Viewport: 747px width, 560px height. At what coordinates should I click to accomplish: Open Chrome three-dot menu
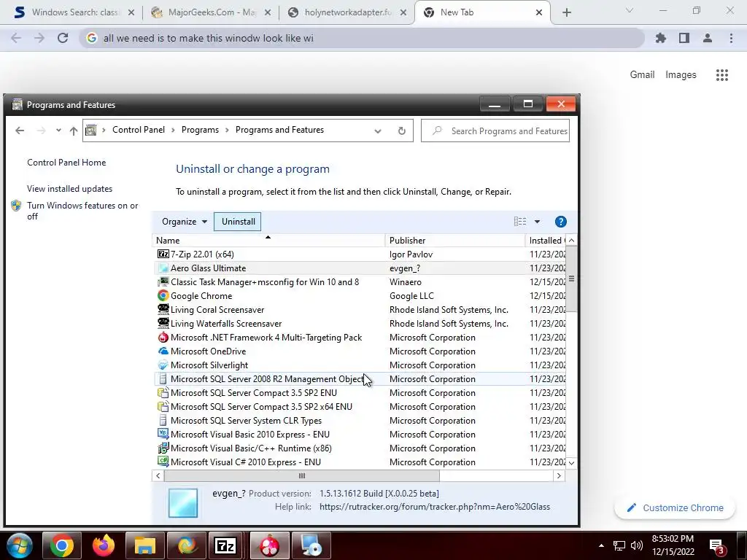coord(731,38)
